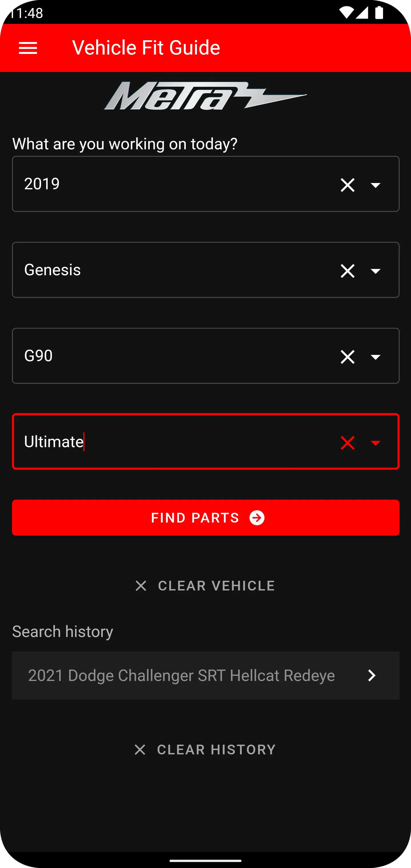Screen dimensions: 411x868
Task: Click chevron beside Dodge Challenger history
Action: (x=372, y=675)
